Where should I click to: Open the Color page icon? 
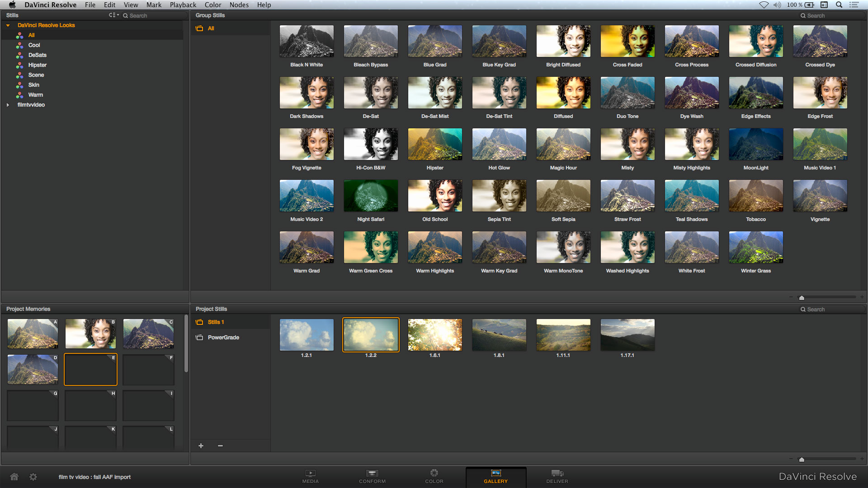[x=434, y=473]
